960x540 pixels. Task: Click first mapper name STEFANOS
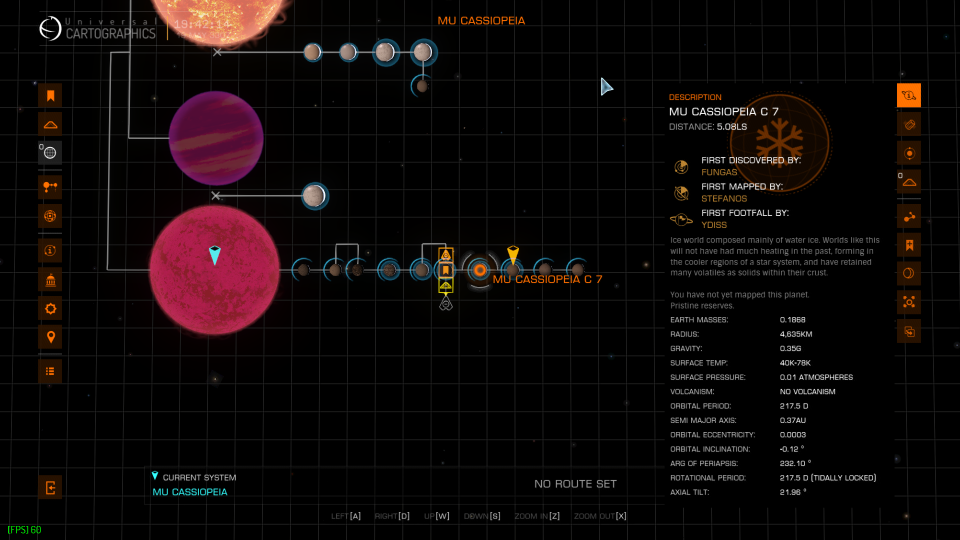[724, 198]
